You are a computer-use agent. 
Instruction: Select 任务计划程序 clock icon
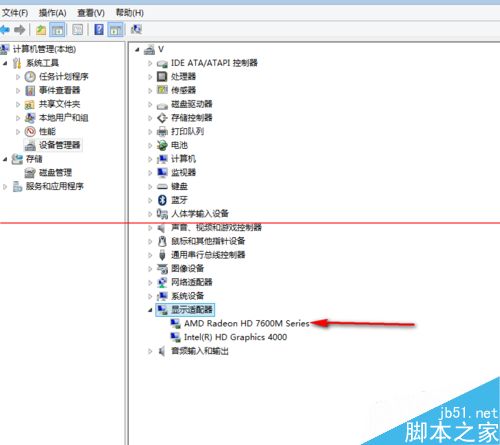tap(30, 77)
